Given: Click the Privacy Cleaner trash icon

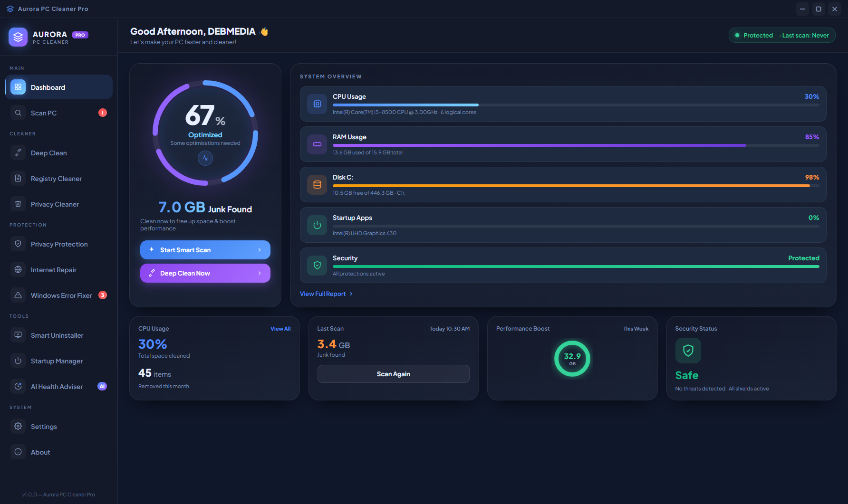Looking at the screenshot, I should pyautogui.click(x=18, y=204).
